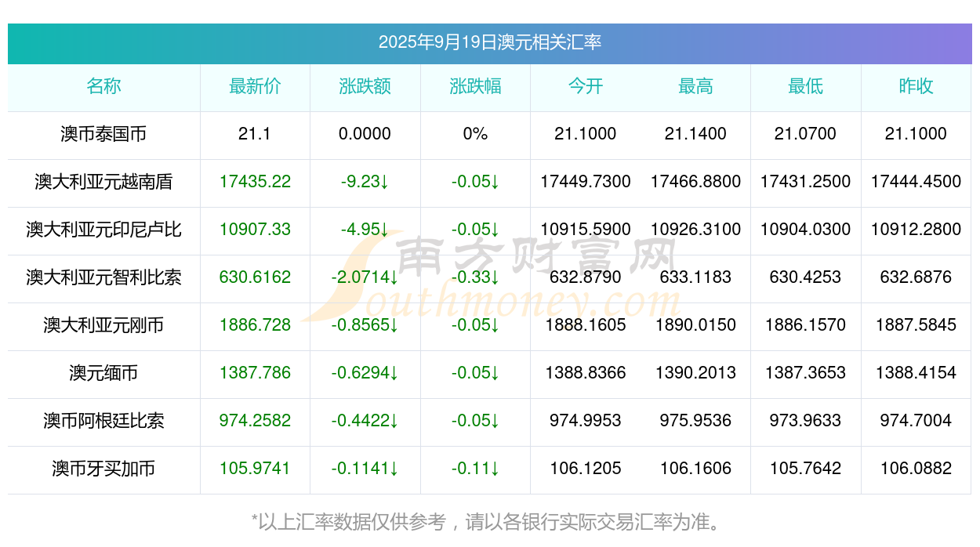Click latest price 1387.786
The width and height of the screenshot is (980, 547).
tap(255, 373)
